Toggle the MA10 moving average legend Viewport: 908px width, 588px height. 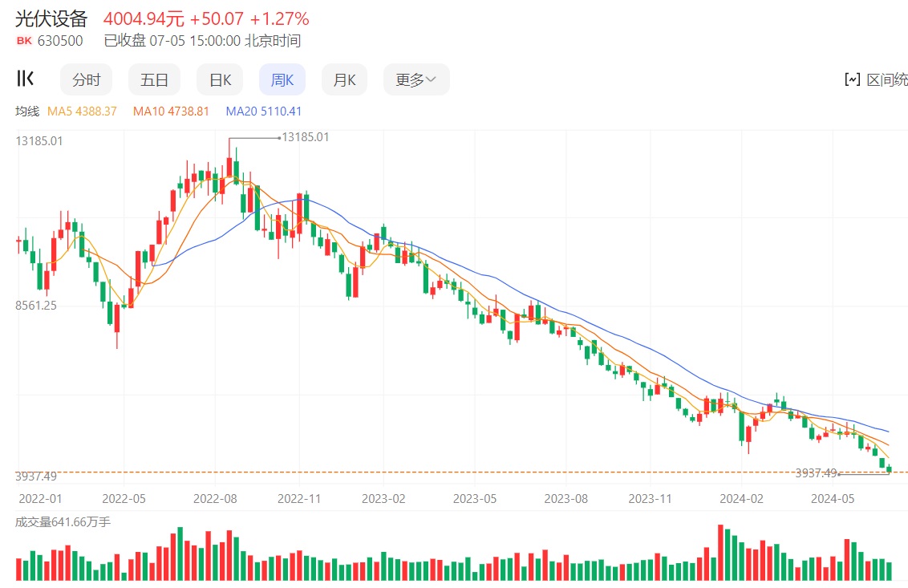pyautogui.click(x=171, y=112)
